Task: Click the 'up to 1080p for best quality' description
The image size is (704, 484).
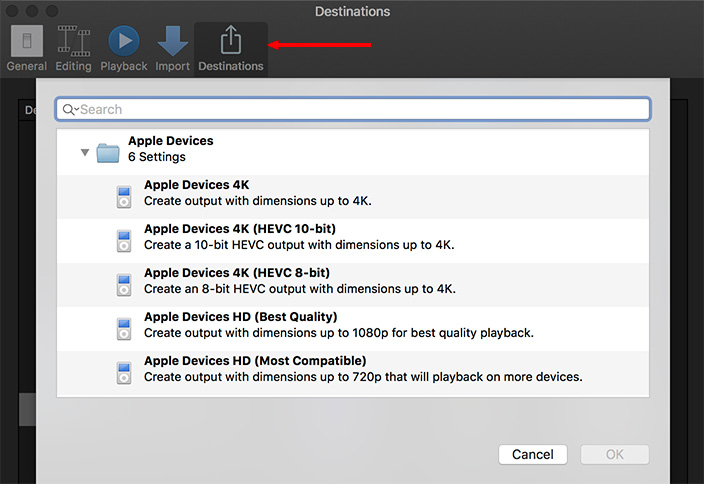Action: [339, 333]
